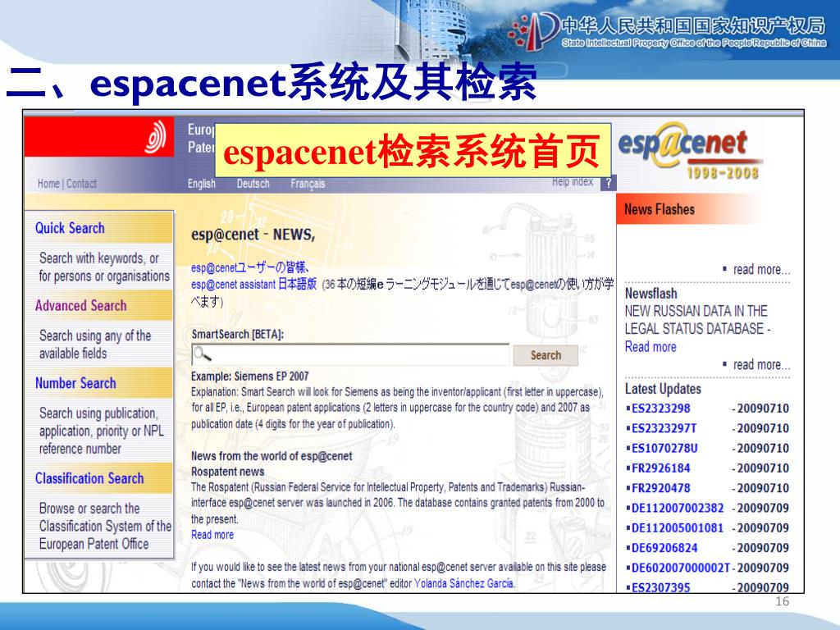The width and height of the screenshot is (840, 630).
Task: Open latest update DE112007002382
Action: [x=678, y=508]
